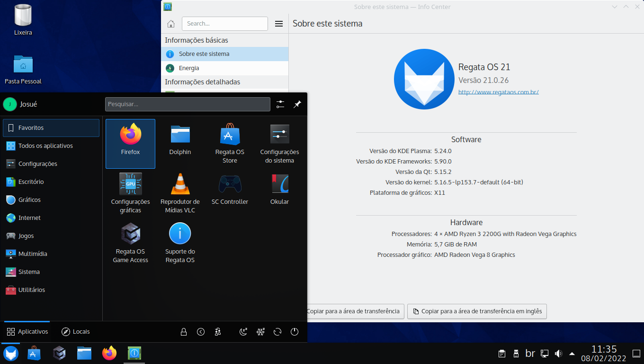This screenshot has width=644, height=364.
Task: Select the Internet category
Action: click(x=51, y=218)
